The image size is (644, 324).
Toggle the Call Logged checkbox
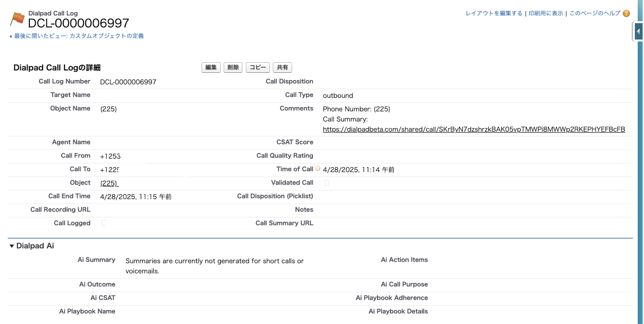click(x=104, y=223)
